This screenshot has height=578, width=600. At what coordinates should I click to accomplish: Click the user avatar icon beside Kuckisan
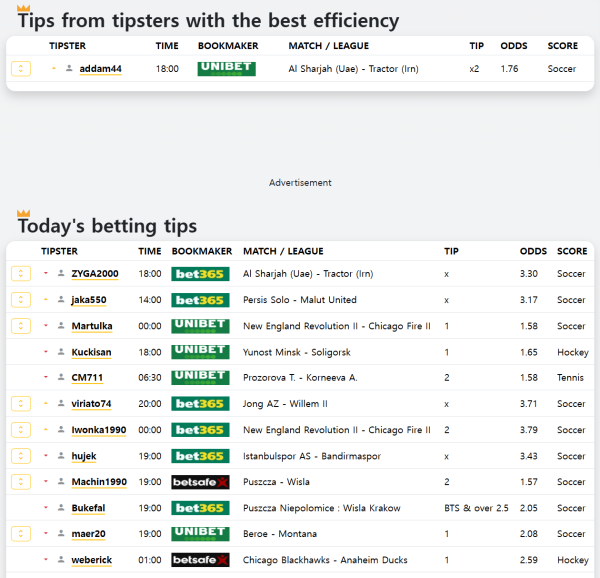[x=61, y=352]
